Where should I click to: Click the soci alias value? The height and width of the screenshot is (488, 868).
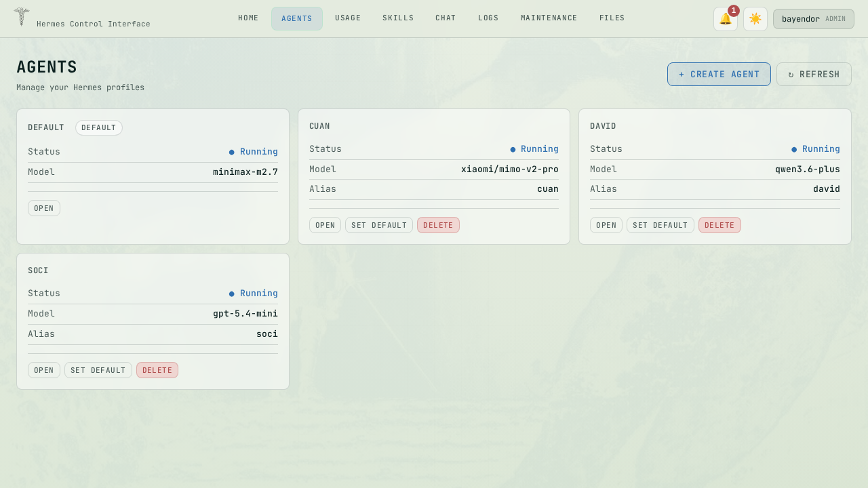267,334
